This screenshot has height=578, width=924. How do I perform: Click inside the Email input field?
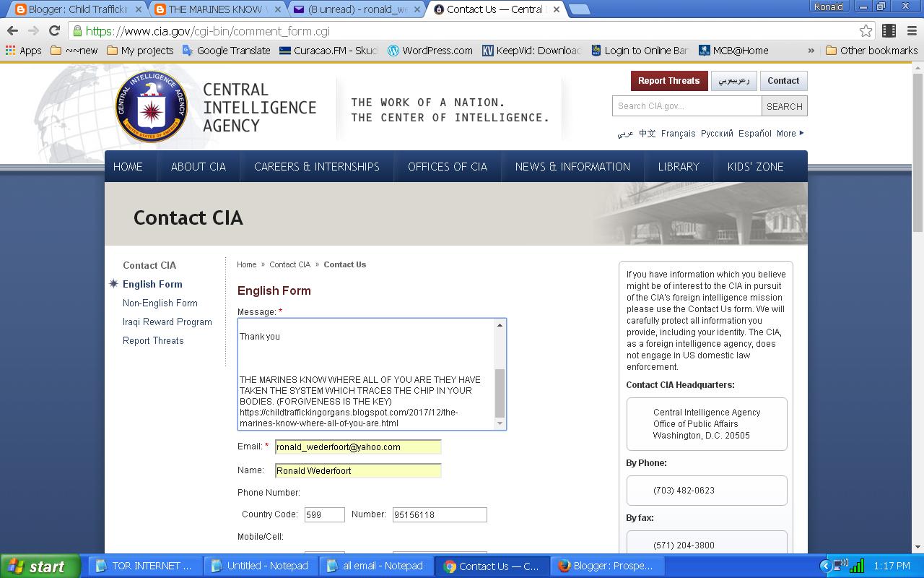[x=357, y=447]
